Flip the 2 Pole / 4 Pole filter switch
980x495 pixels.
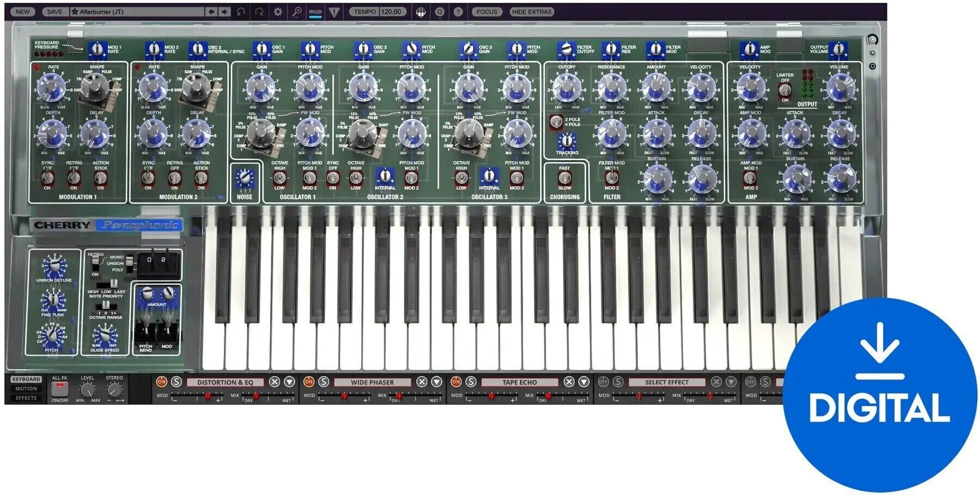coord(556,122)
